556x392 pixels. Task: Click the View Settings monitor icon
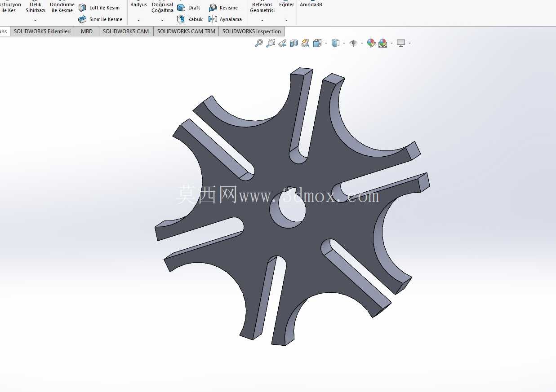point(401,43)
